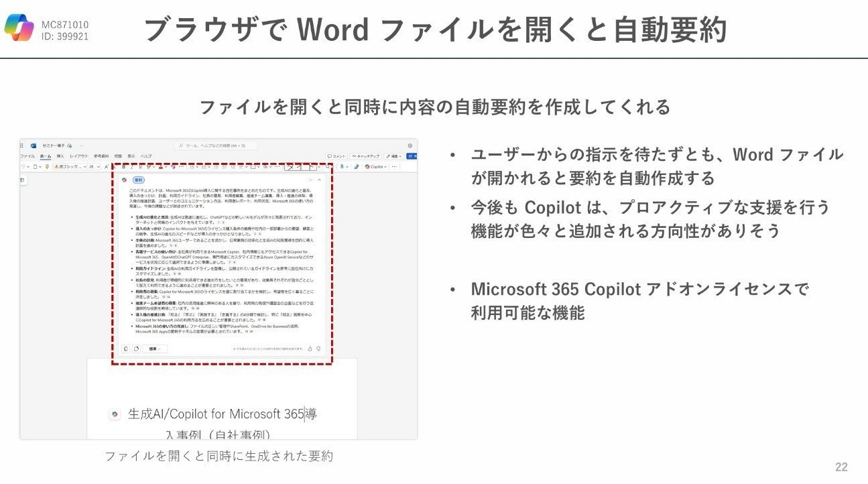Click the dictate microphone icon

tap(343, 166)
